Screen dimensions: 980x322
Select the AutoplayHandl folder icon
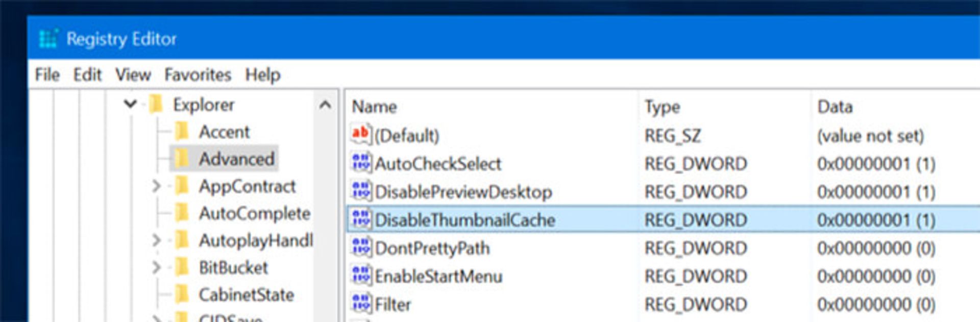click(x=182, y=240)
